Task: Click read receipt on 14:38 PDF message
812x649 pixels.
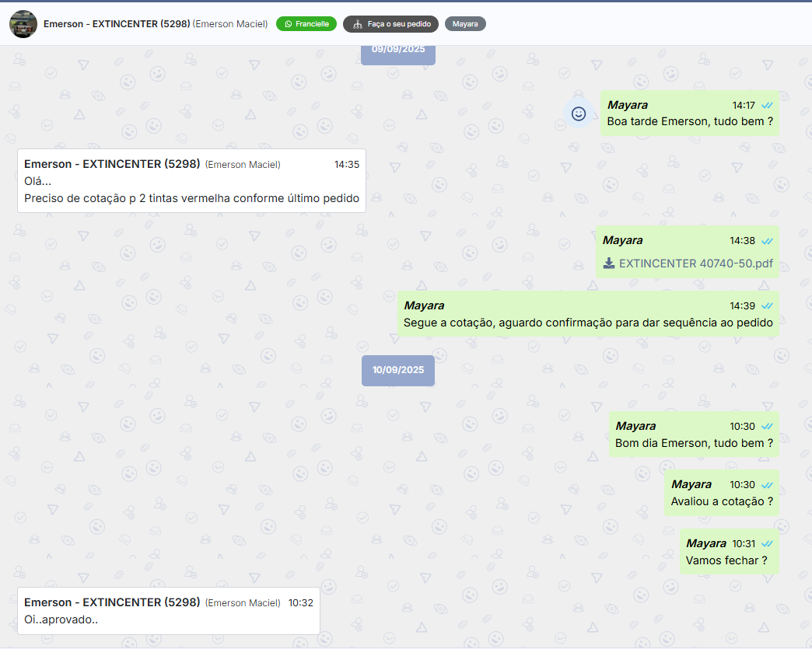Action: click(767, 241)
